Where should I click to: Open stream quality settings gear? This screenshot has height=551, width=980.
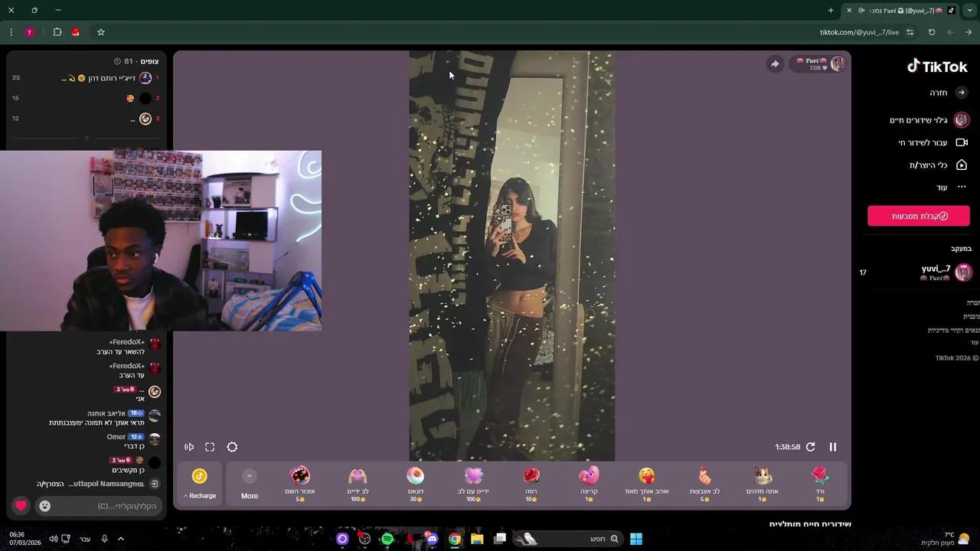(x=232, y=447)
